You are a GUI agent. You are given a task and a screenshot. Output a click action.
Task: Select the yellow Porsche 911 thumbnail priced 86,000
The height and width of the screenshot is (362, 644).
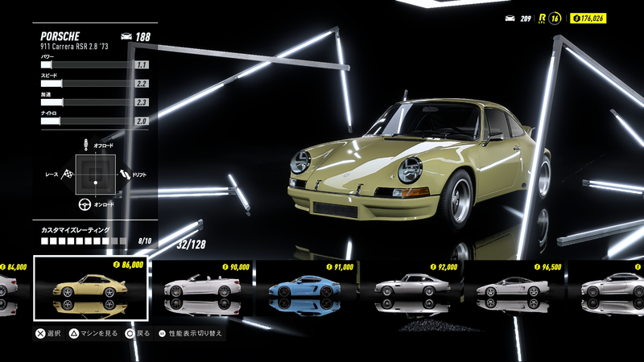(x=91, y=288)
